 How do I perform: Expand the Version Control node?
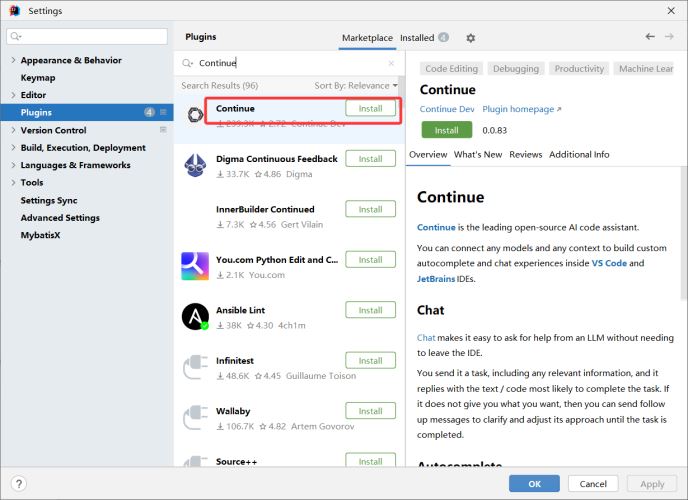coord(13,130)
